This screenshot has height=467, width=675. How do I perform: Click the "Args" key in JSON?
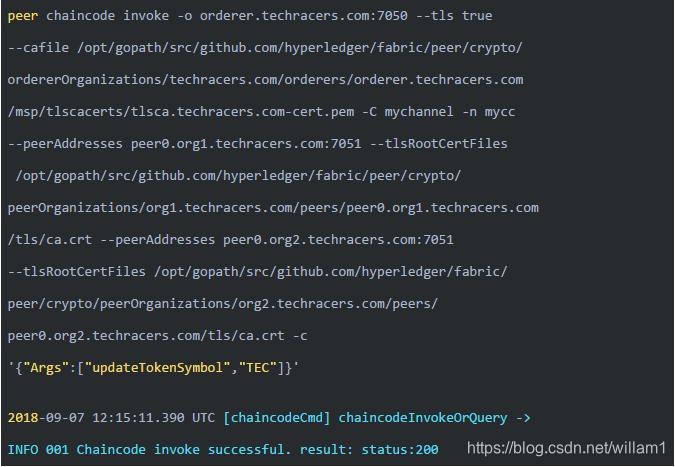point(46,368)
